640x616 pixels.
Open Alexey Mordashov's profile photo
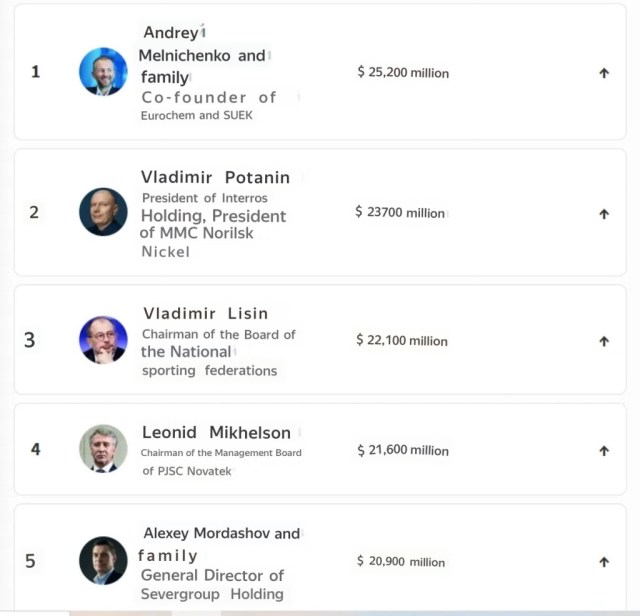click(x=103, y=561)
